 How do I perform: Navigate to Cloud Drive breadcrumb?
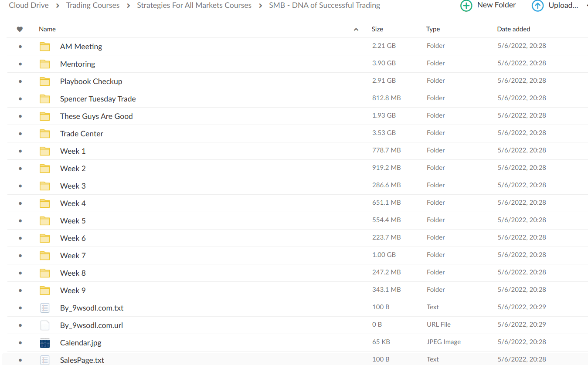[x=29, y=6]
